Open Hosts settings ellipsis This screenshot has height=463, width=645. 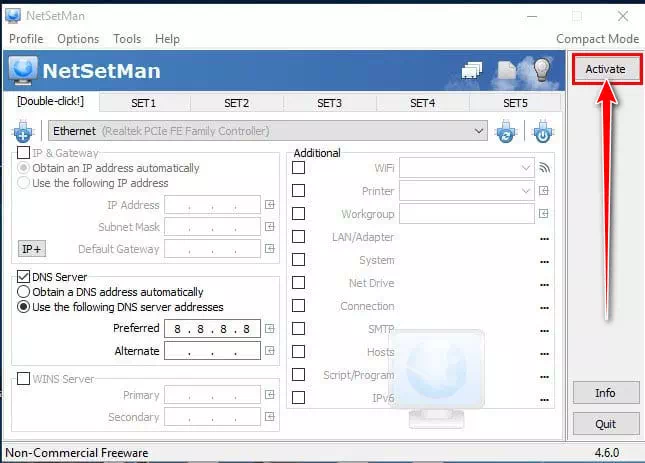click(544, 354)
